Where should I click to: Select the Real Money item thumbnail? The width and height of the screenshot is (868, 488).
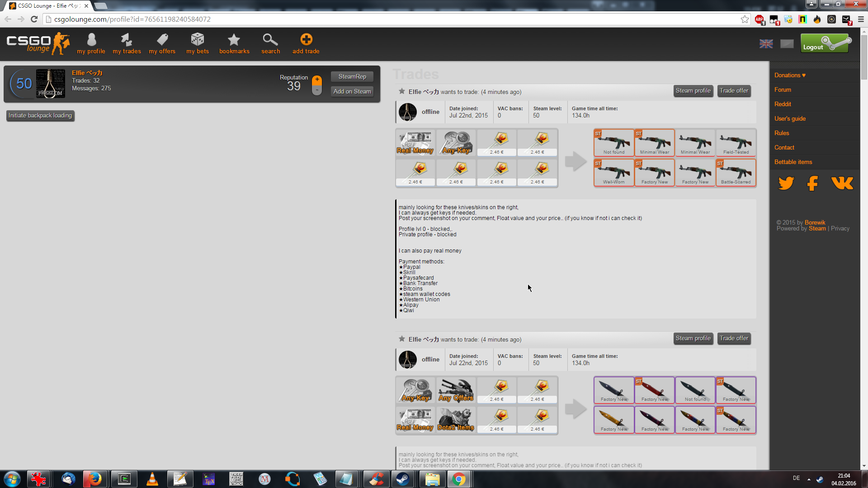tap(415, 143)
